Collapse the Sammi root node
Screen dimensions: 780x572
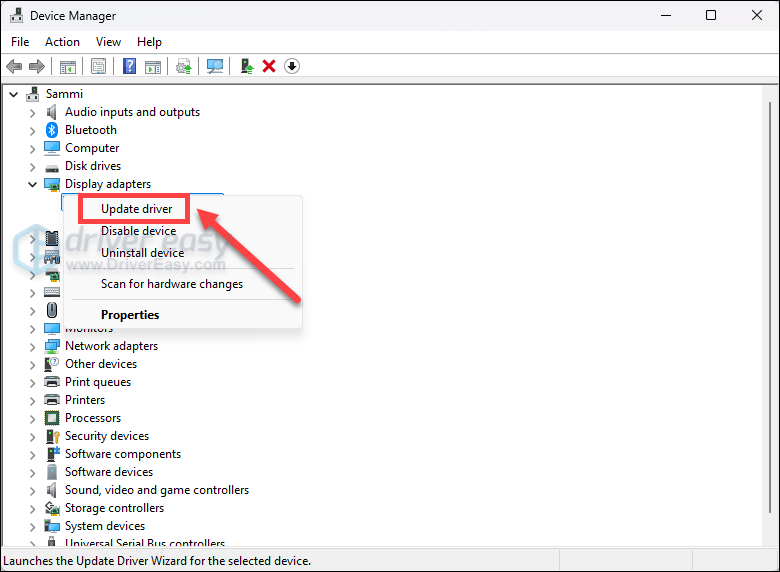(13, 94)
